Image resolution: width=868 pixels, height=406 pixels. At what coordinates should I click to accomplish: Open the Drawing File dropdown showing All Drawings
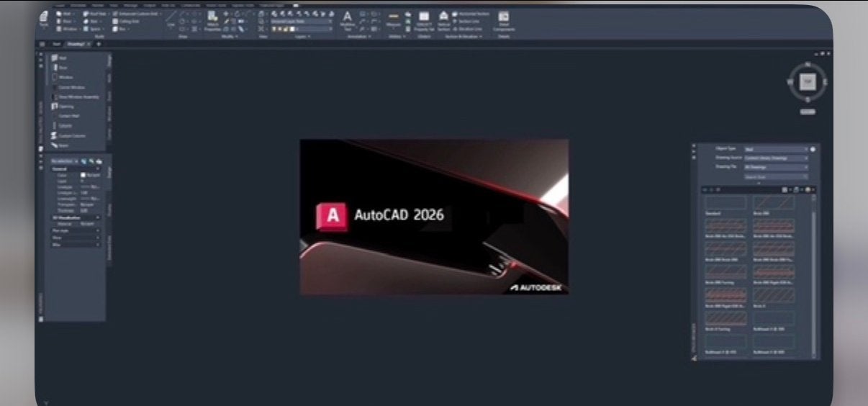click(x=776, y=167)
